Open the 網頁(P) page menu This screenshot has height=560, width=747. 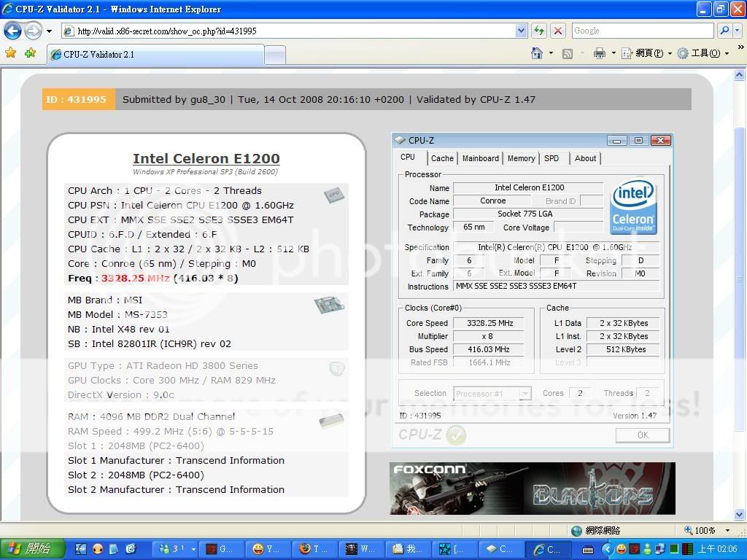pyautogui.click(x=647, y=53)
